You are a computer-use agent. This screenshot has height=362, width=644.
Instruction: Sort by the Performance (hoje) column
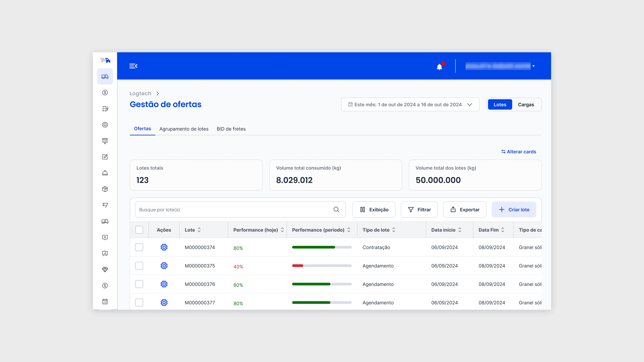(x=282, y=230)
